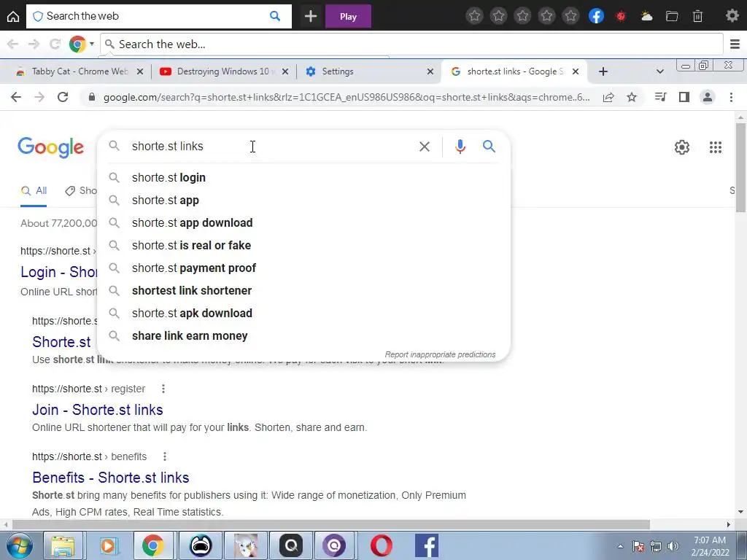The height and width of the screenshot is (560, 747).
Task: Show hidden system tray icons
Action: (x=620, y=546)
